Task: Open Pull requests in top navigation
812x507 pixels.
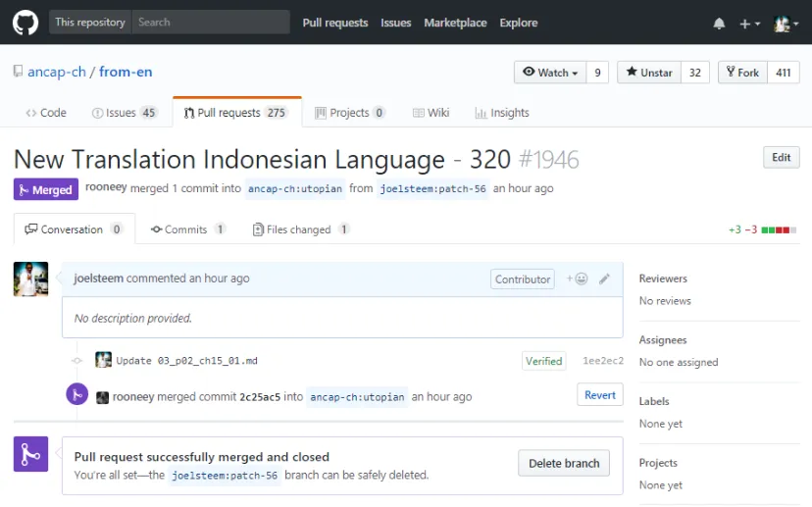Action: tap(335, 23)
